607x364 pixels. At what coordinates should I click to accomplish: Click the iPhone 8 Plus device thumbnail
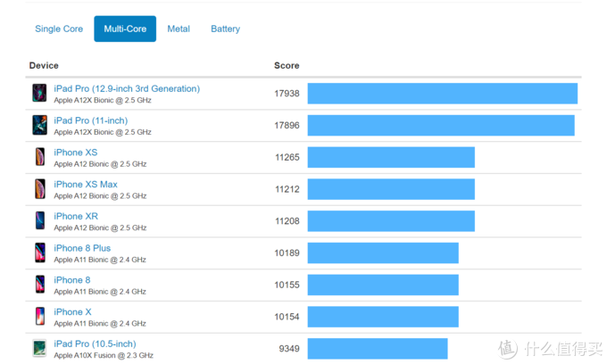coord(40,252)
